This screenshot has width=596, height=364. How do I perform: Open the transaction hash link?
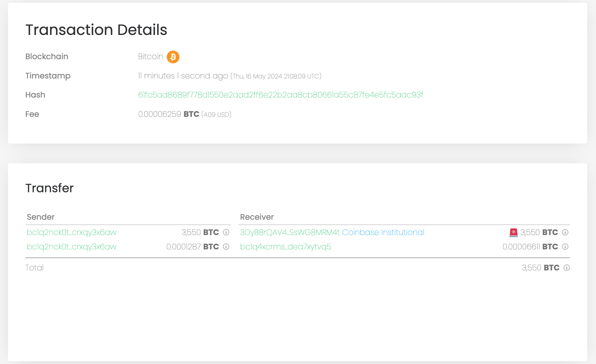pyautogui.click(x=281, y=95)
